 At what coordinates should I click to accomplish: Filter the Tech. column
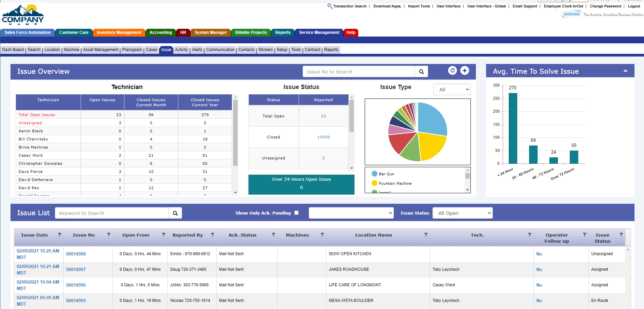pos(530,235)
